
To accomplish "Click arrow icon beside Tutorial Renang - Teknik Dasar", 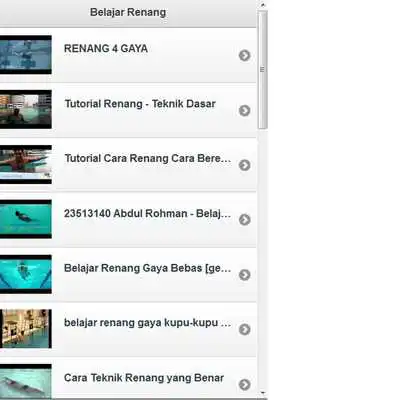I will coord(244,110).
